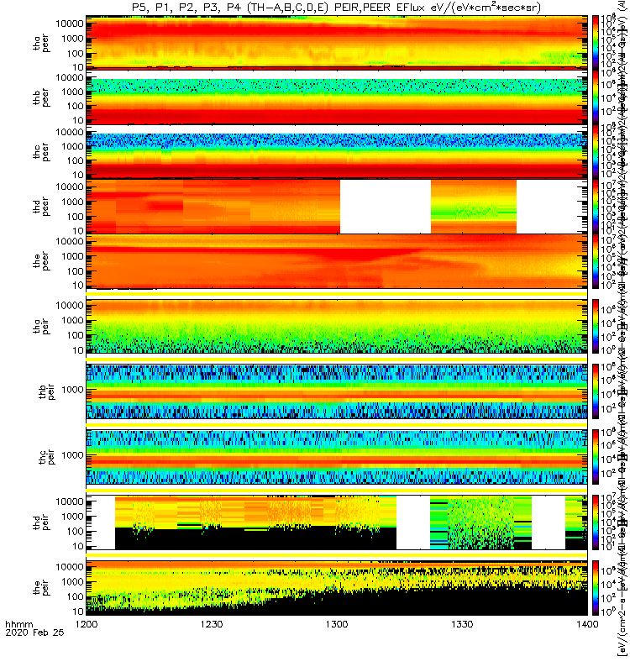The height and width of the screenshot is (672, 630).
Task: Click the 1300 time axis label
Action: (337, 624)
